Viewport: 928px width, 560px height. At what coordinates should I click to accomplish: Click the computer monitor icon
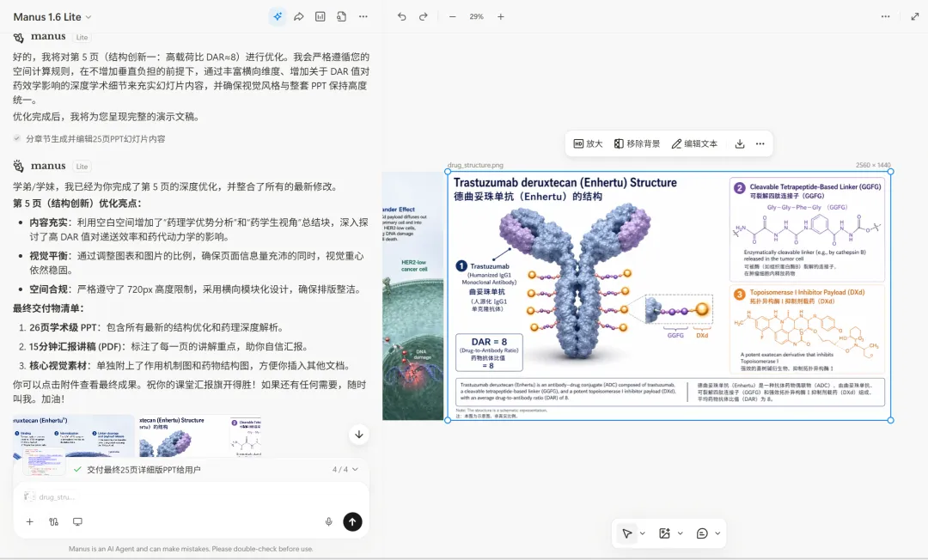[x=77, y=521]
